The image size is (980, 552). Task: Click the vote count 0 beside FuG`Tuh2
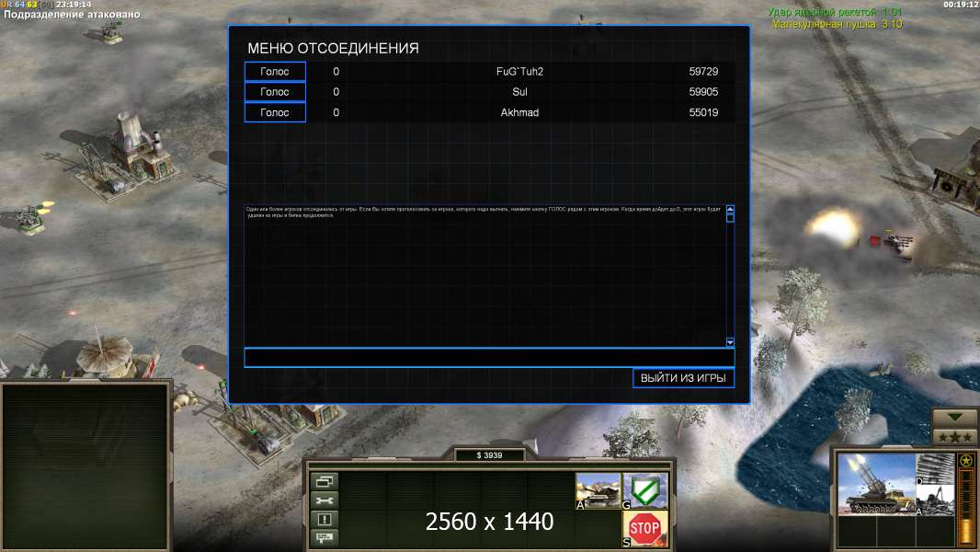(336, 71)
